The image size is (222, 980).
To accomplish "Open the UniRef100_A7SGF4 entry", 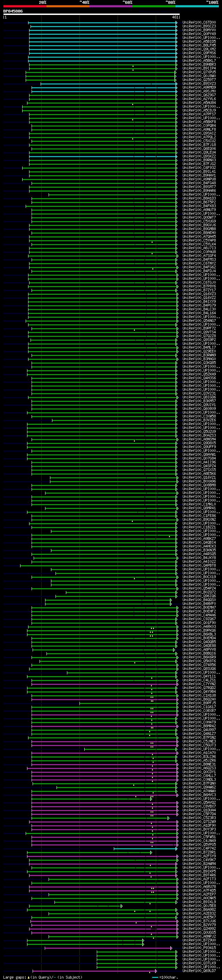I will point(199,256).
